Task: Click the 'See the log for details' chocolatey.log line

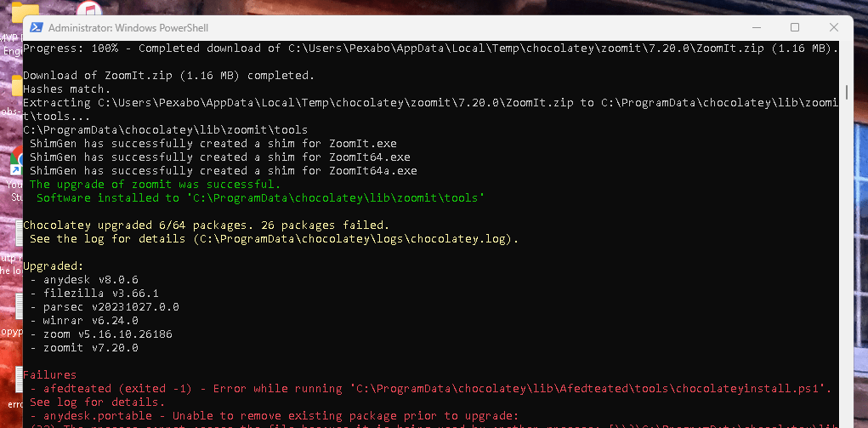Action: (x=275, y=239)
